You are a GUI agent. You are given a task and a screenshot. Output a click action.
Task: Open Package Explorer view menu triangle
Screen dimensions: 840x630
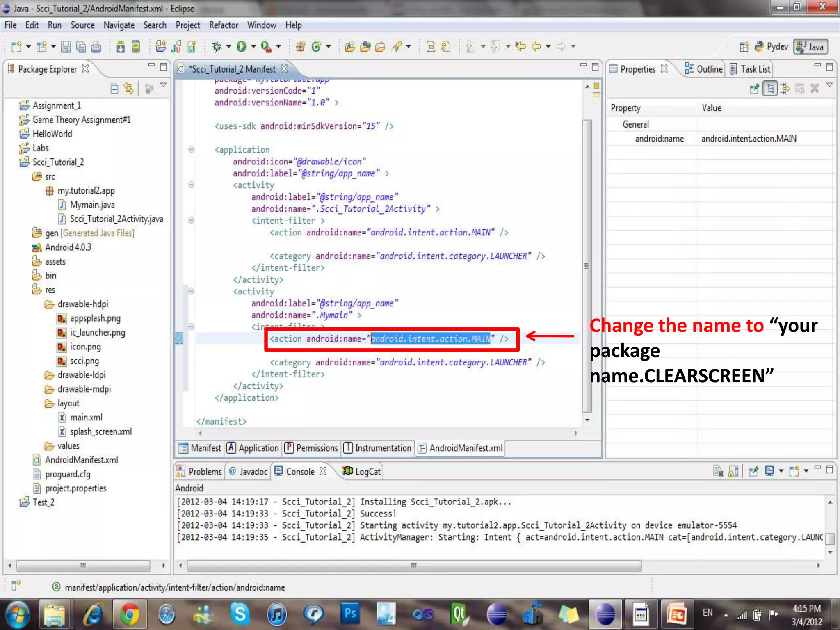(x=163, y=85)
